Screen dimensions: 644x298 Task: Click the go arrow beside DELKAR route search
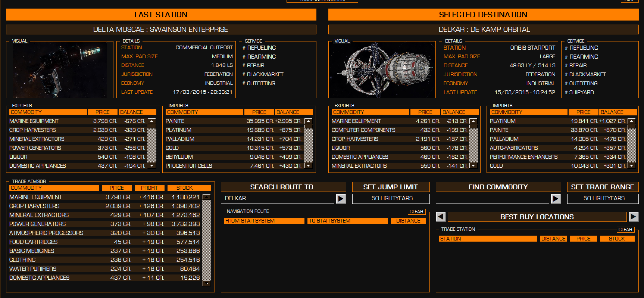pos(341,199)
